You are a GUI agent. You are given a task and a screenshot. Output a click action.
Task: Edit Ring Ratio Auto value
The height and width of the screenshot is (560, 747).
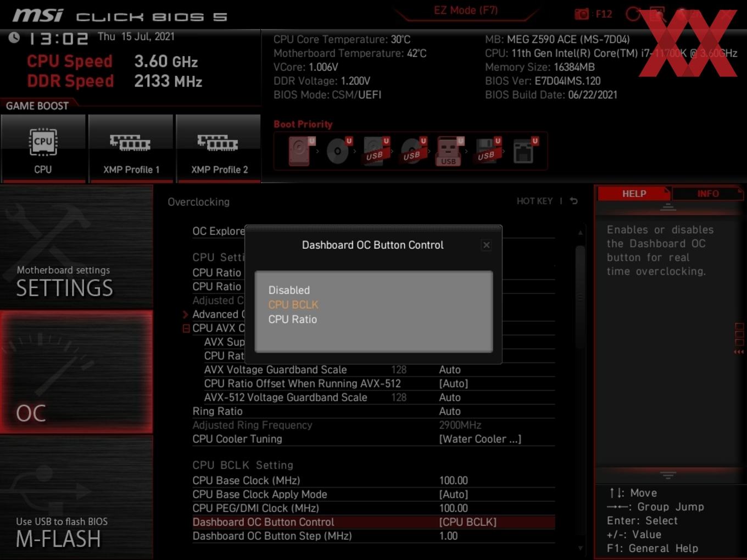[450, 411]
